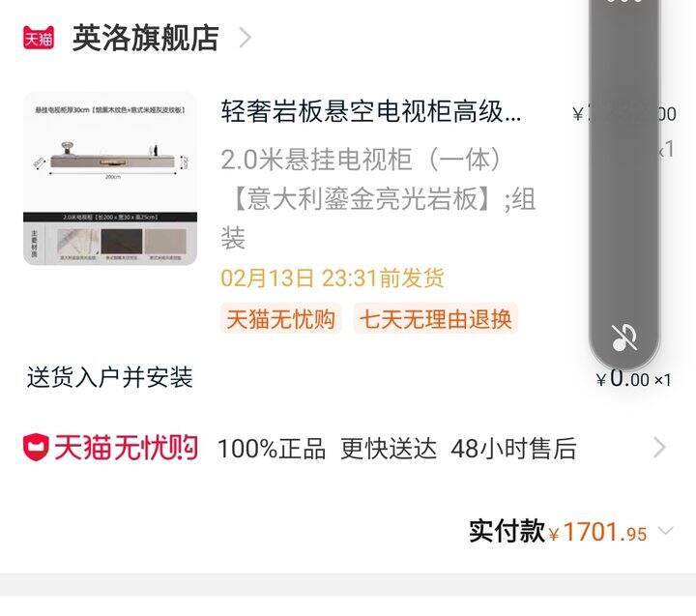696x616 pixels.
Task: Open the 英洛旗舰店 store page
Action: click(146, 38)
